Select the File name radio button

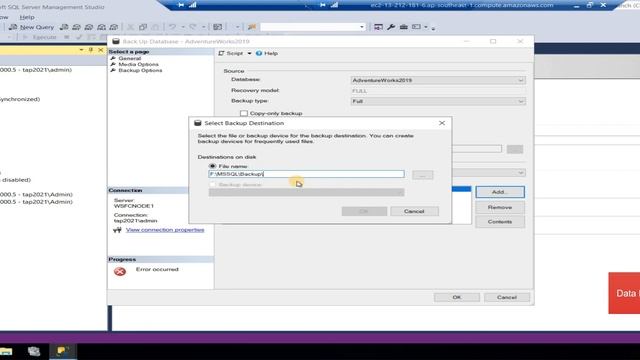coord(212,166)
